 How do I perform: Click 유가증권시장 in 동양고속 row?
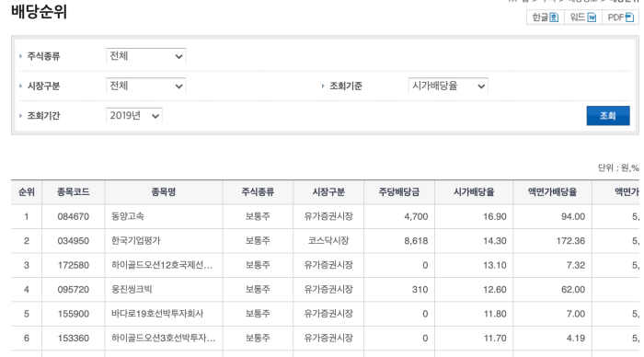click(328, 216)
